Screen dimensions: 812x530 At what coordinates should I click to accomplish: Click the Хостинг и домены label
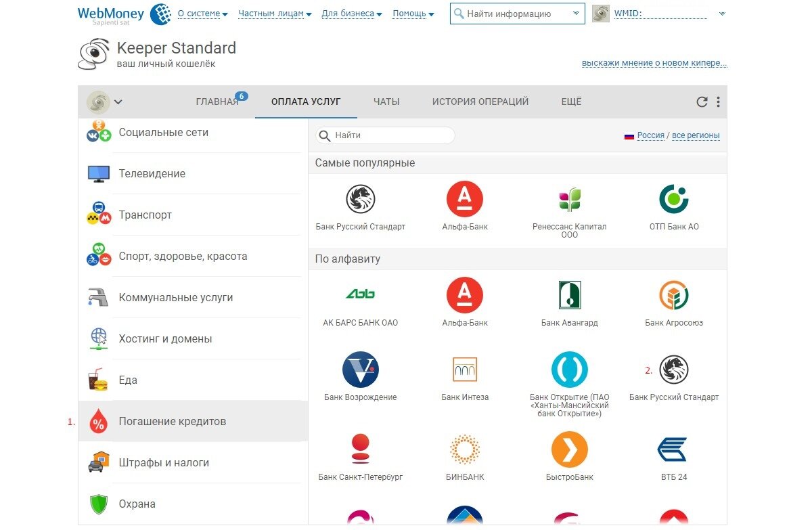coord(165,338)
